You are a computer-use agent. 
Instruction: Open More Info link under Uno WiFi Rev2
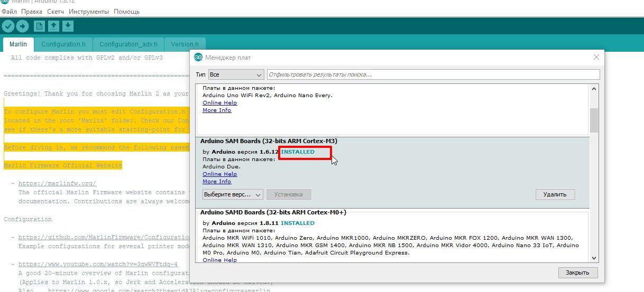tap(217, 110)
